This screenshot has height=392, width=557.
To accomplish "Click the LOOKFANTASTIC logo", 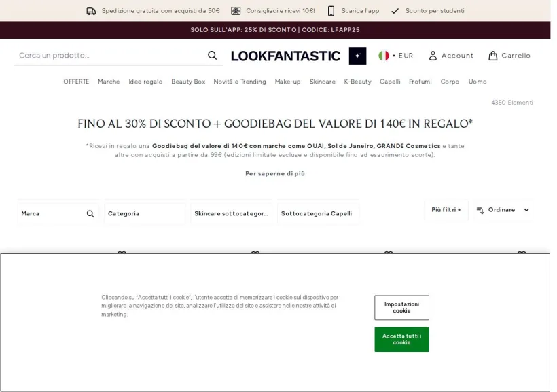I will (285, 56).
